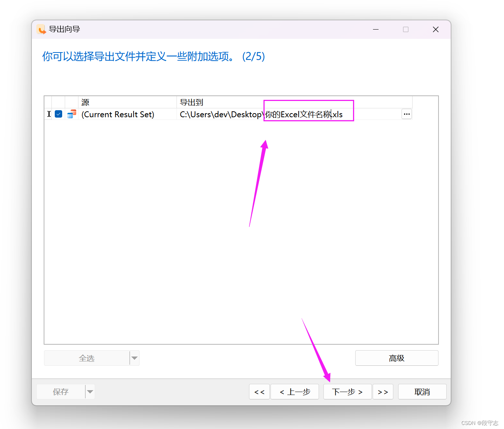The width and height of the screenshot is (504, 429).
Task: Open the 高级 advanced options
Action: tap(397, 358)
